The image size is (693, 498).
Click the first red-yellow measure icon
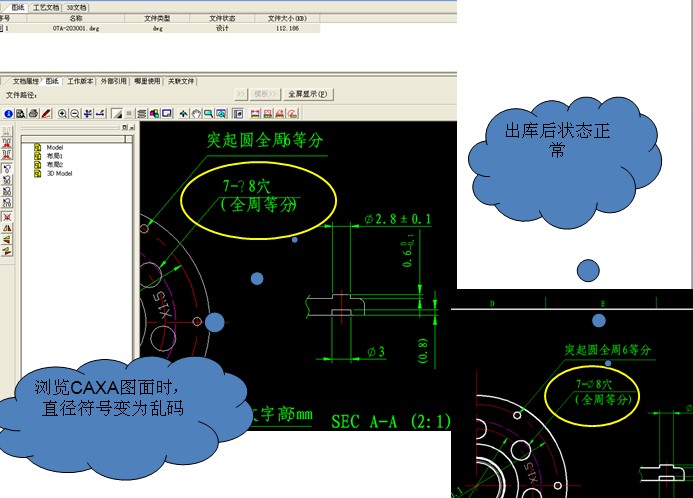(255, 114)
